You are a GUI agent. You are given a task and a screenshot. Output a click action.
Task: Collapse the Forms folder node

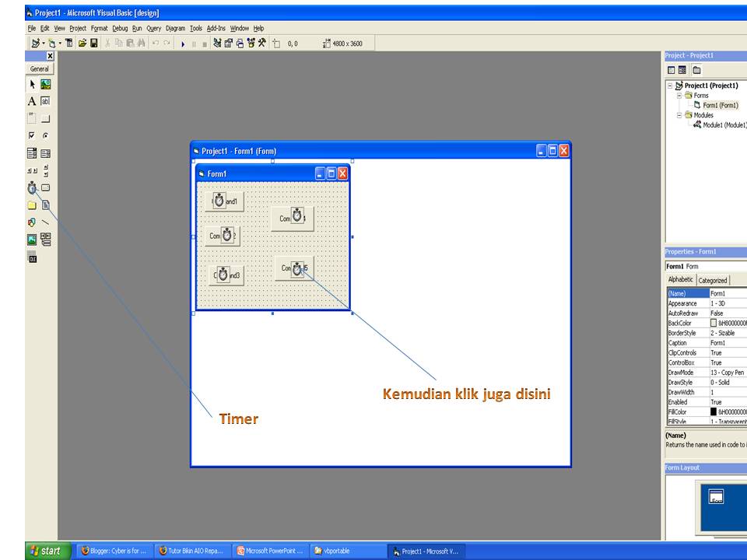[679, 96]
